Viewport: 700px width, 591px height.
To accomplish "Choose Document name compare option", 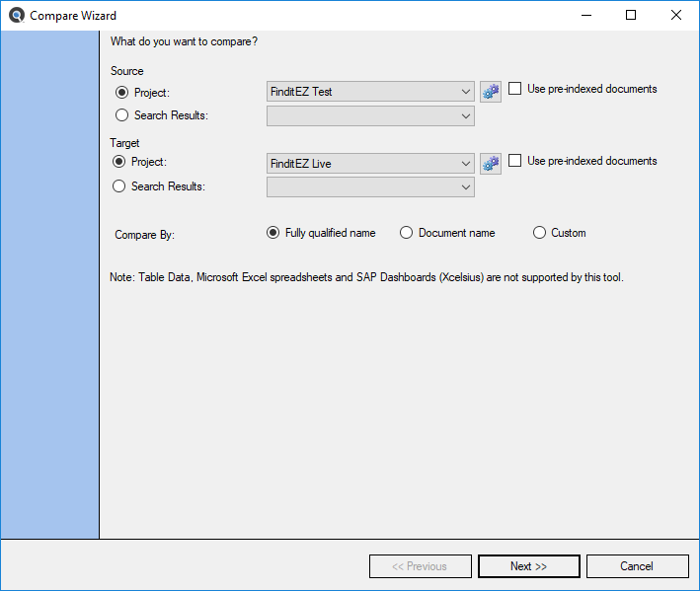I will point(406,233).
